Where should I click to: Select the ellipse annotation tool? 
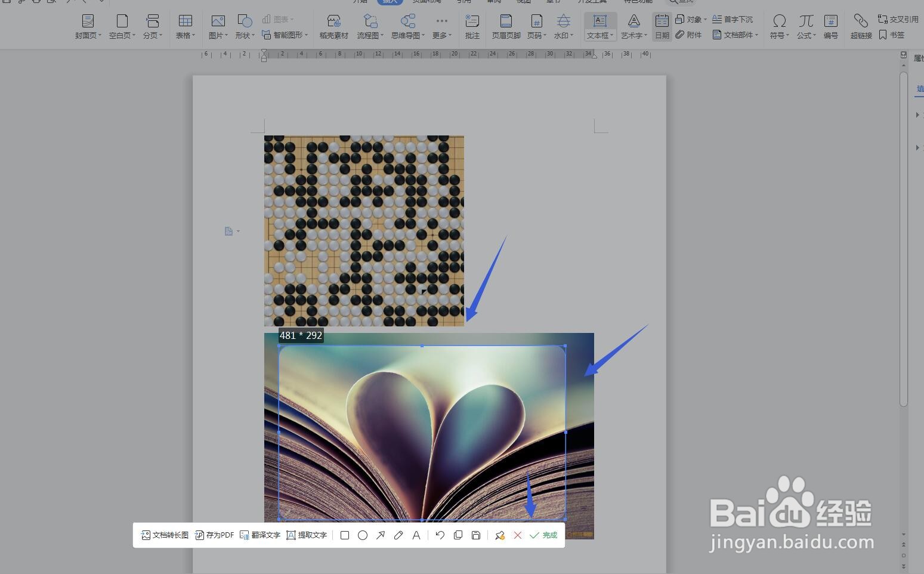363,535
